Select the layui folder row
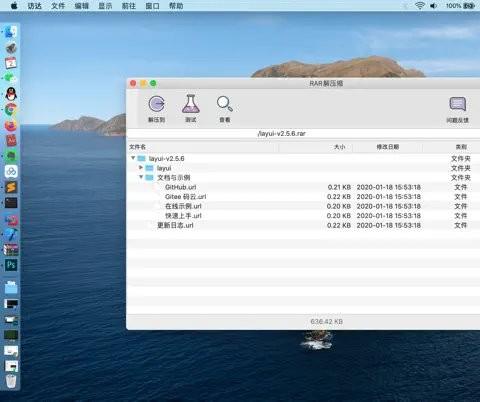This screenshot has height=402, width=480. coord(303,168)
